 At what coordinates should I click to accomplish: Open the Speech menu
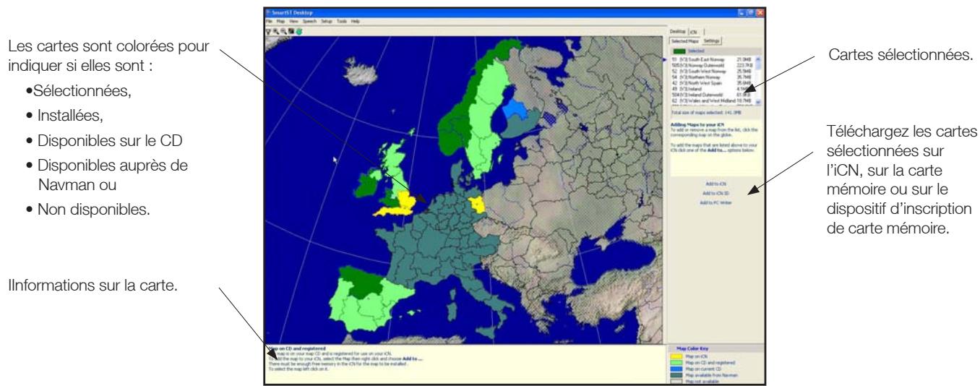tap(311, 22)
